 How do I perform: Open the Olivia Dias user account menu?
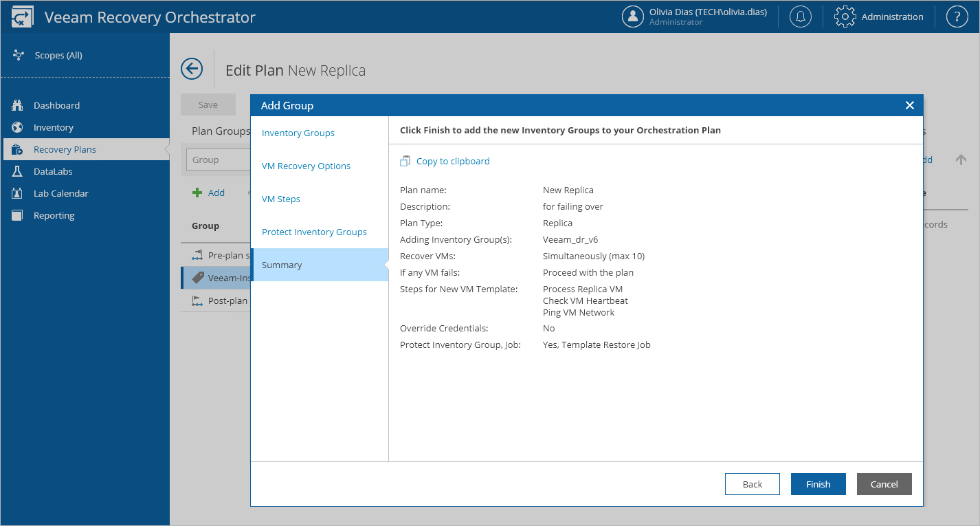(694, 16)
